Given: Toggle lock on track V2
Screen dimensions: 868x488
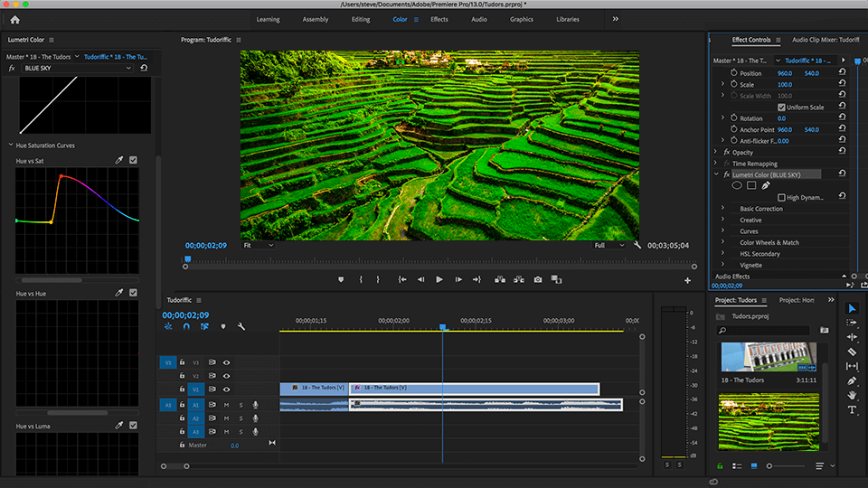Looking at the screenshot, I should (182, 376).
